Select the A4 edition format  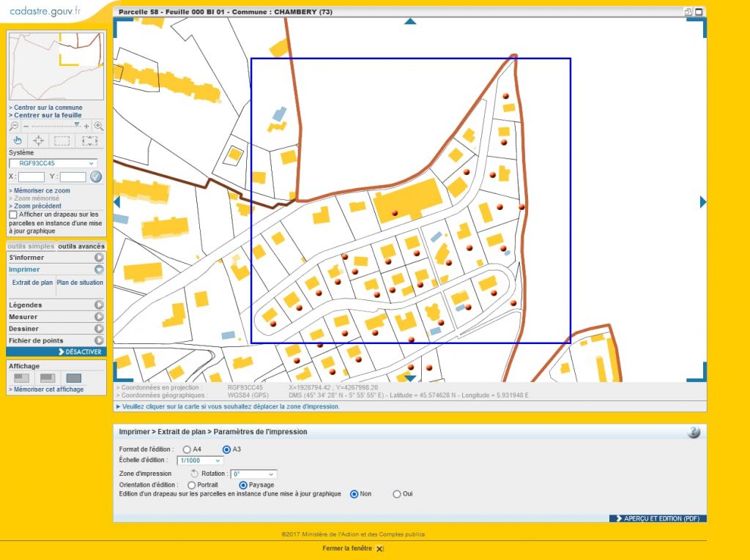click(187, 449)
